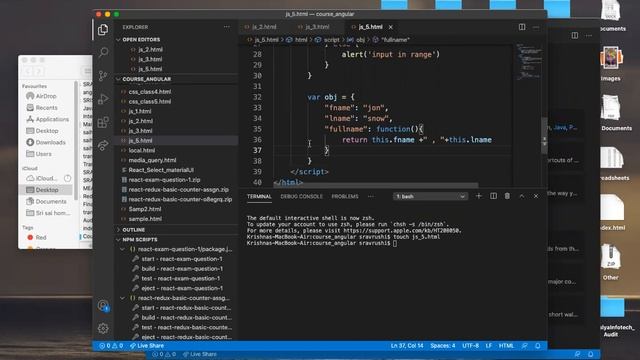
Task: Switch to the Problems tab
Action: click(345, 196)
